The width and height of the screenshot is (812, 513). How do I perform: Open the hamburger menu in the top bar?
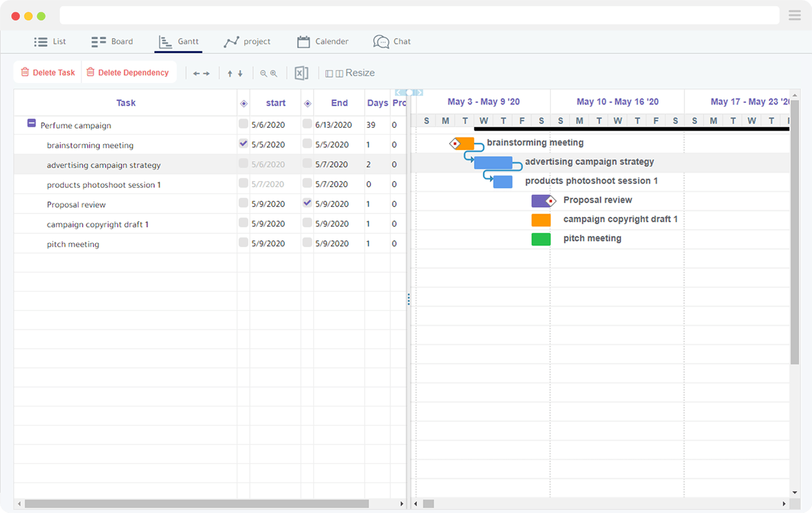pos(795,15)
